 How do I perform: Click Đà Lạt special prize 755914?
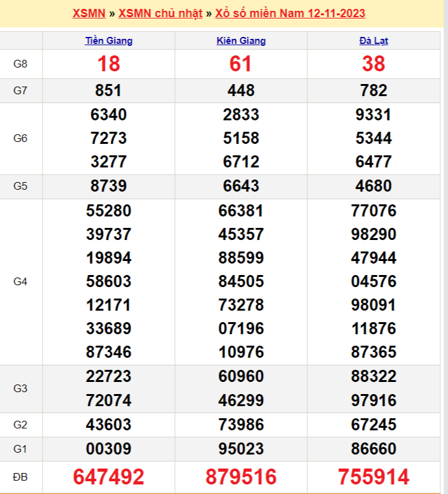(374, 477)
